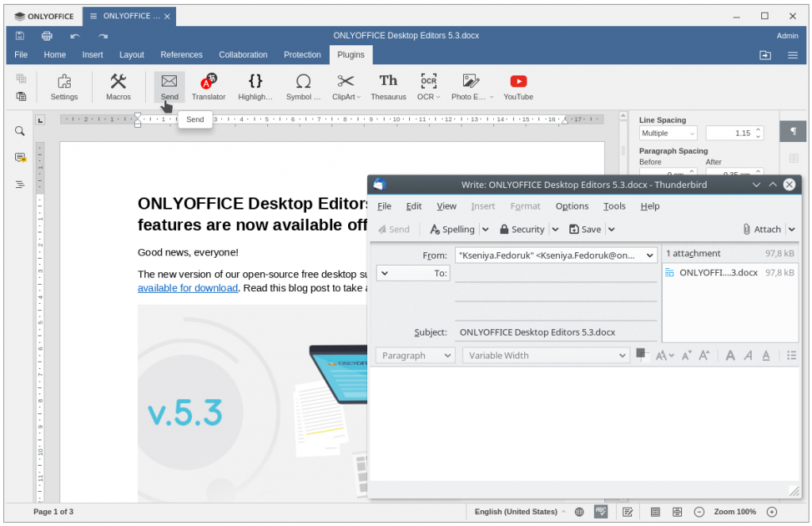Click the To recipient address field
The width and height of the screenshot is (812, 526).
[556, 274]
